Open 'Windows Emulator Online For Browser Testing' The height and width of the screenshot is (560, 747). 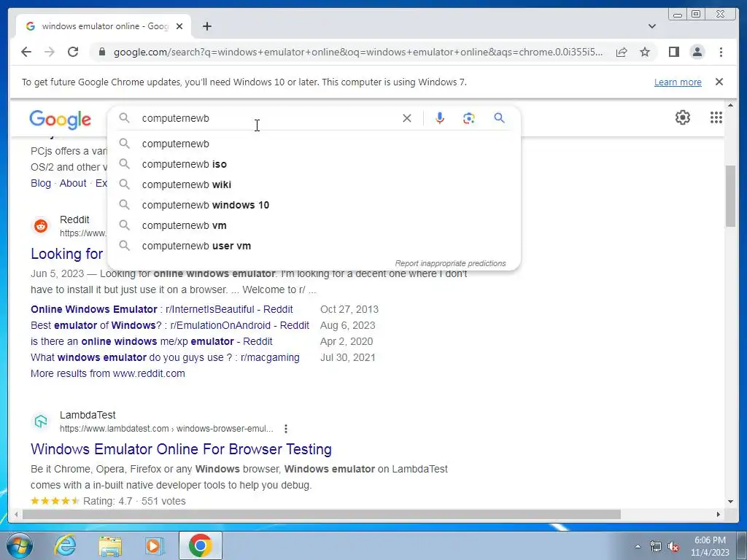point(181,449)
